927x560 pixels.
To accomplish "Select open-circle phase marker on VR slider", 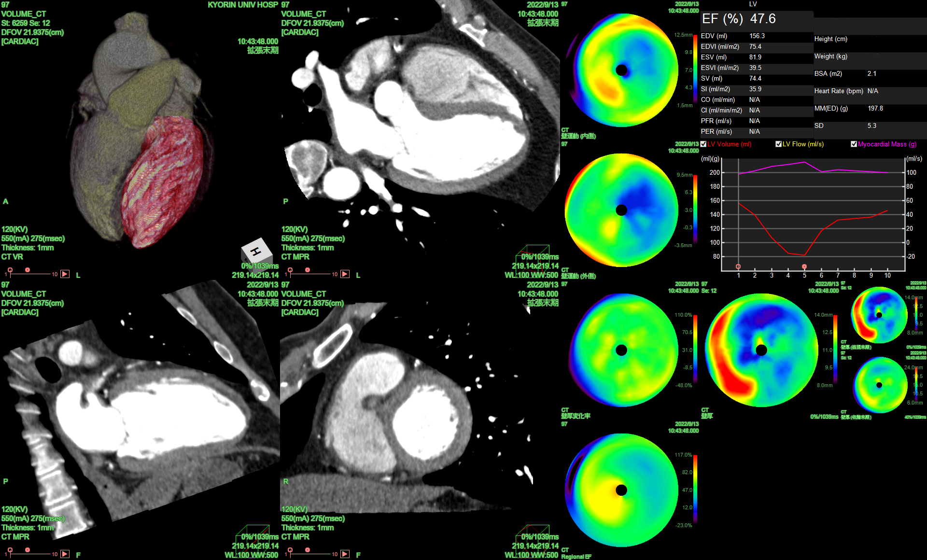I will pos(10,270).
